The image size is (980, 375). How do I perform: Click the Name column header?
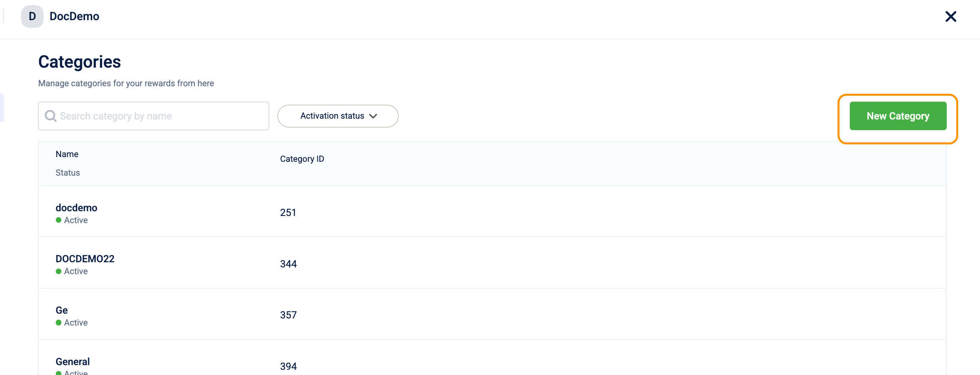click(x=67, y=154)
